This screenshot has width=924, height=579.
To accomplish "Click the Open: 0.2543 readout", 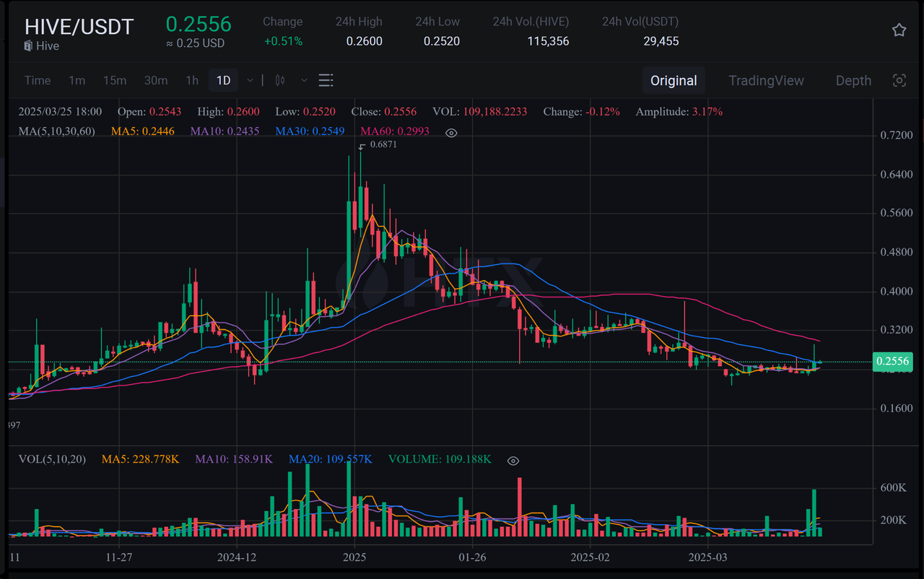I will point(149,112).
